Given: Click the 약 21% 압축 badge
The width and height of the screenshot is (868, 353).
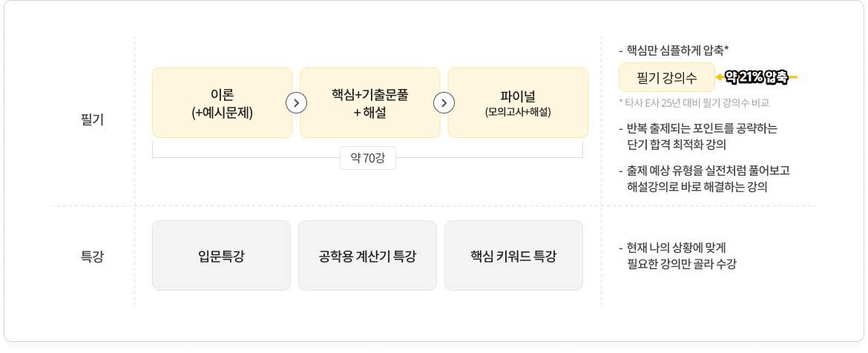Looking at the screenshot, I should (756, 76).
